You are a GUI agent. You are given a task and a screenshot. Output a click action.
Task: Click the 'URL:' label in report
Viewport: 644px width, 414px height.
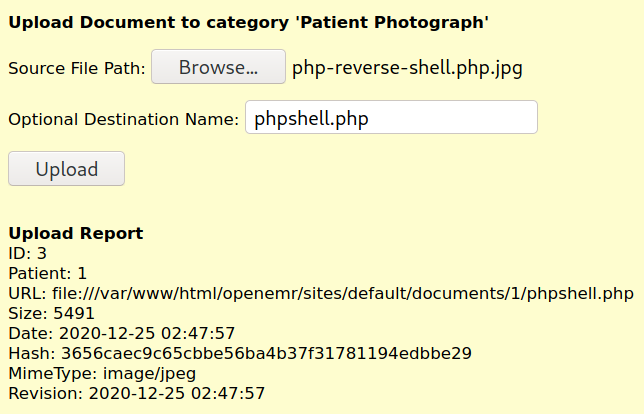click(x=27, y=293)
